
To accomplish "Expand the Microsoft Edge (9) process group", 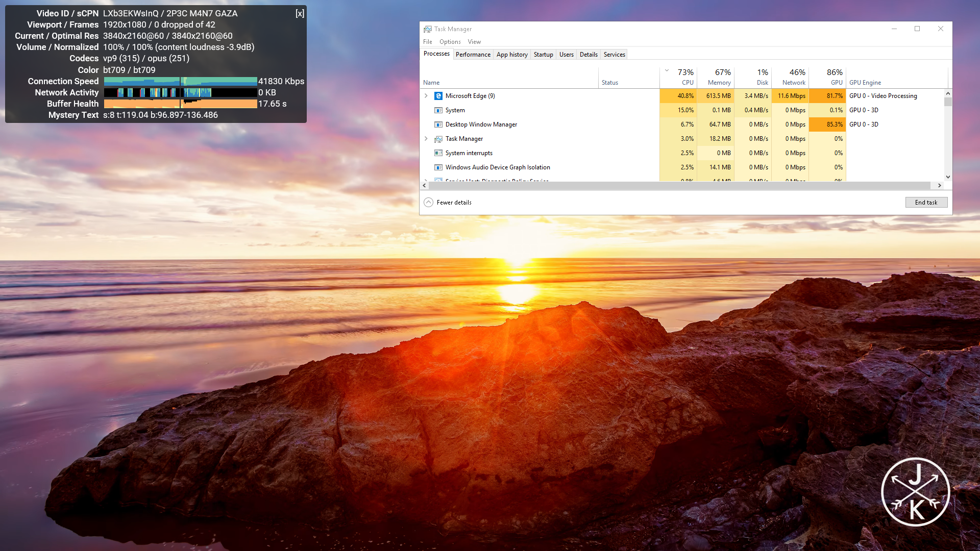I will (x=426, y=96).
